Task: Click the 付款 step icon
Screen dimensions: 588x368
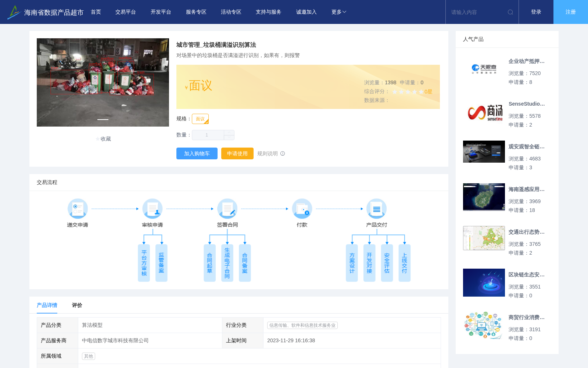Action: (302, 209)
